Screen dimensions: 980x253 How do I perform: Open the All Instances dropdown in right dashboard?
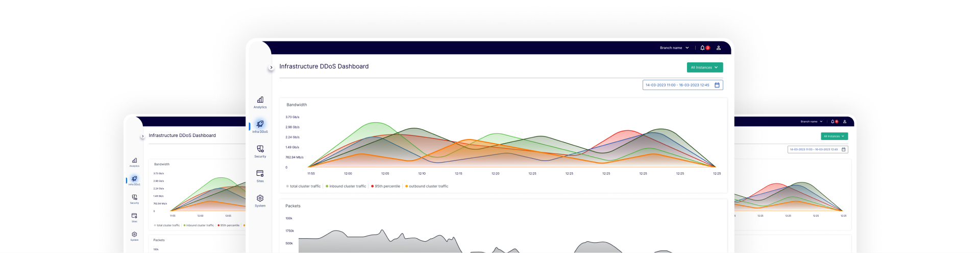834,136
